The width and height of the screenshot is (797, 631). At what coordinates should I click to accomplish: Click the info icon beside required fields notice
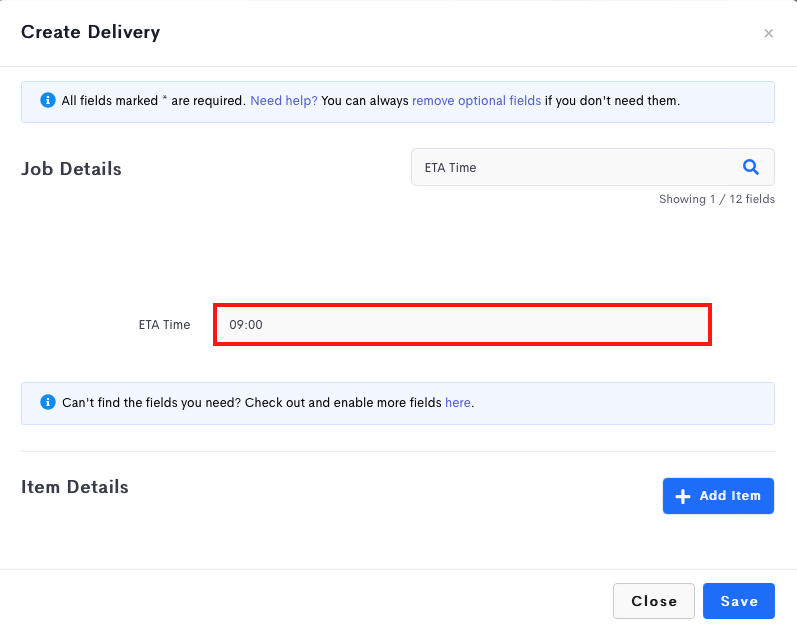(x=48, y=100)
